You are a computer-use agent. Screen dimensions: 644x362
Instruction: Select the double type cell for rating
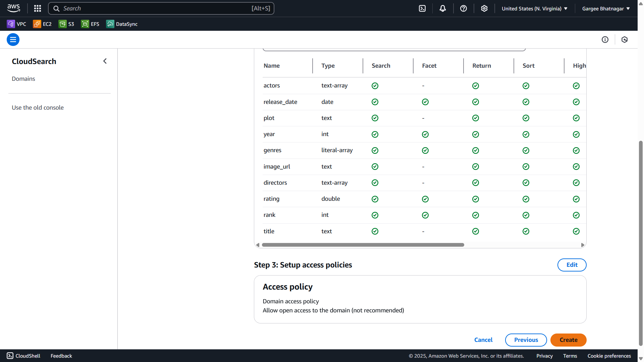[x=331, y=199]
